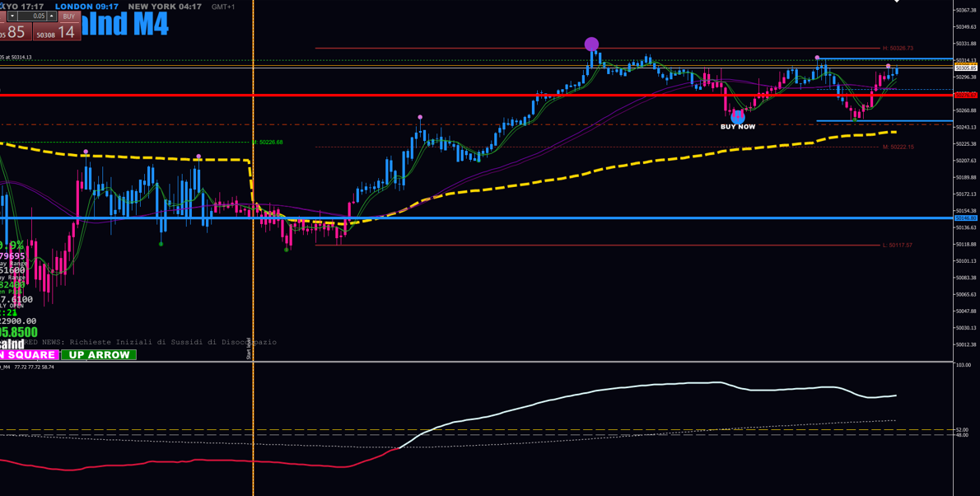Click the green UP ARROW button

[99, 355]
